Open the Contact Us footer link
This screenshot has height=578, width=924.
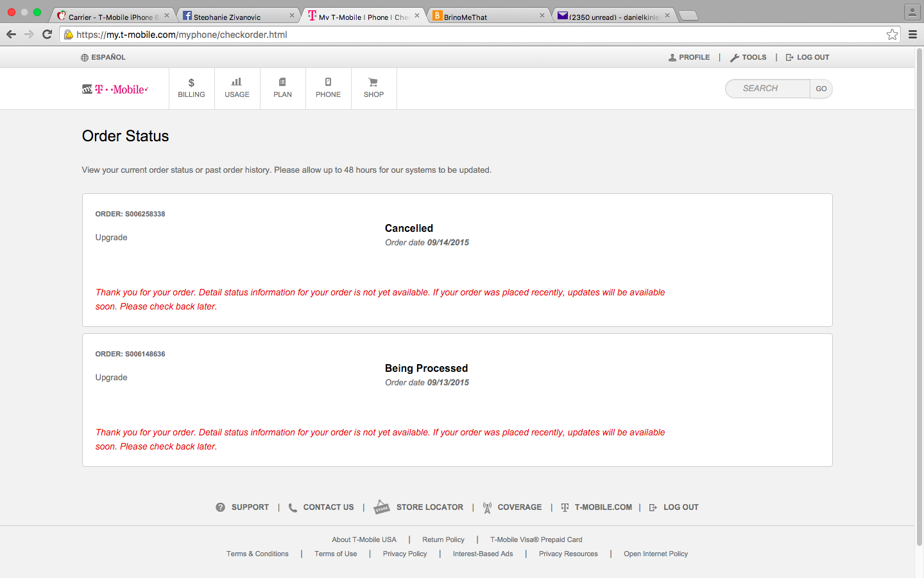pos(329,507)
